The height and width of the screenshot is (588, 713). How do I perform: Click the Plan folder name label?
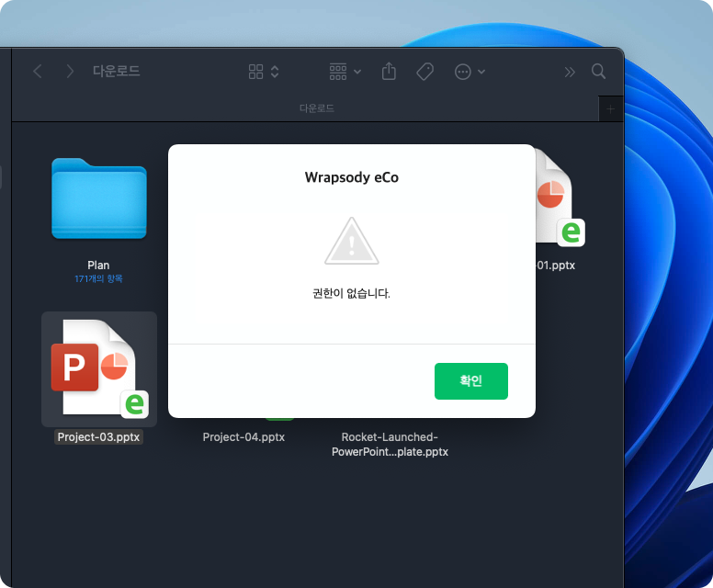tap(98, 266)
